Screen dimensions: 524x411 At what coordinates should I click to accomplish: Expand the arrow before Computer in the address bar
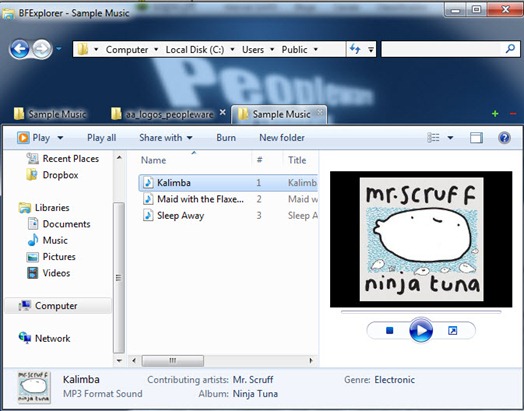pyautogui.click(x=96, y=49)
